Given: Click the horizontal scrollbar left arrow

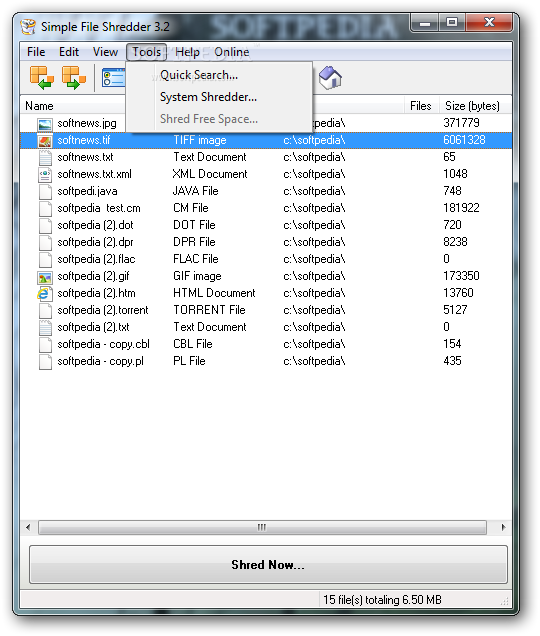Looking at the screenshot, I should pyautogui.click(x=28, y=527).
